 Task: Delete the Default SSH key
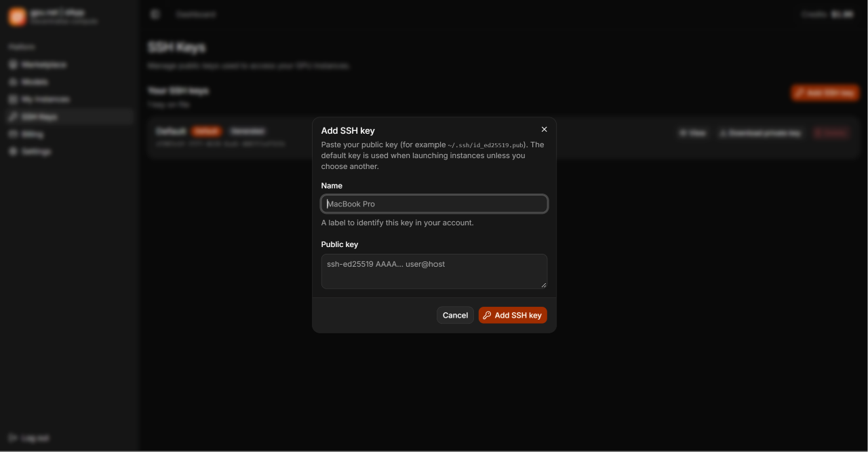831,133
